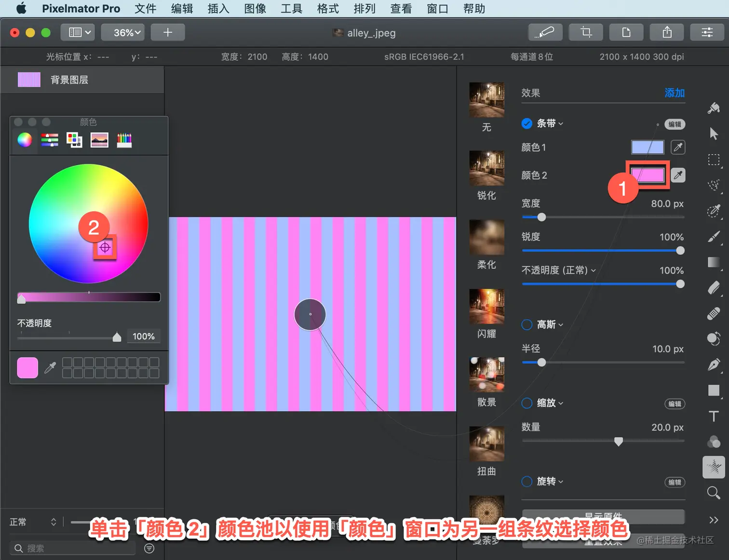729x560 pixels.
Task: Select the Color Selection tool
Action: [714, 211]
